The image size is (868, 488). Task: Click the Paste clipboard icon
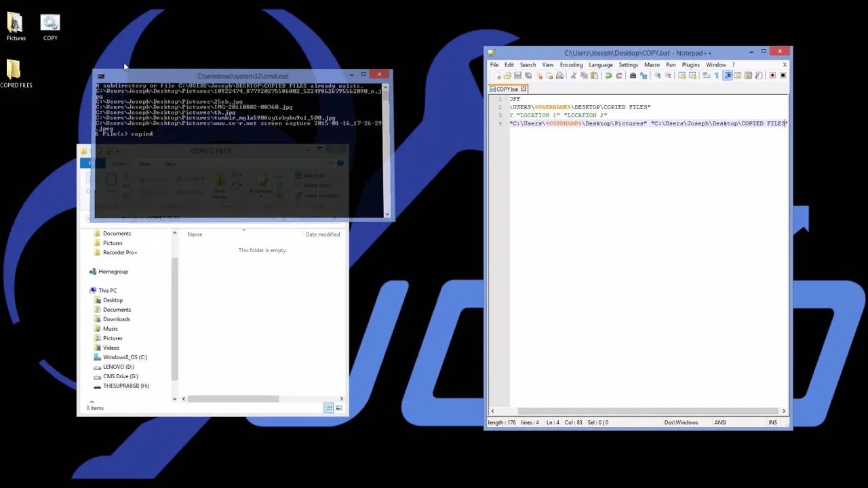point(594,75)
